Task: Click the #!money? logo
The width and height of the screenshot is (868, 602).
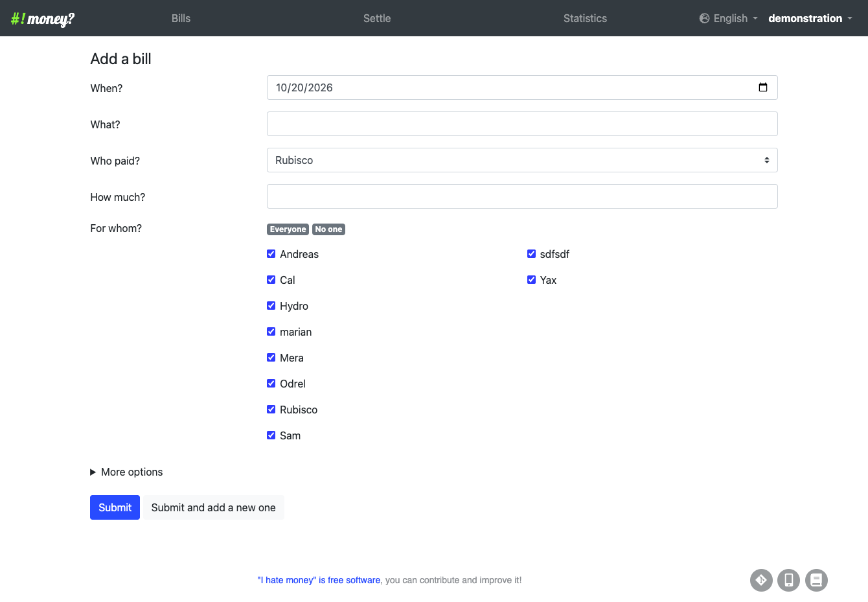Action: point(43,19)
